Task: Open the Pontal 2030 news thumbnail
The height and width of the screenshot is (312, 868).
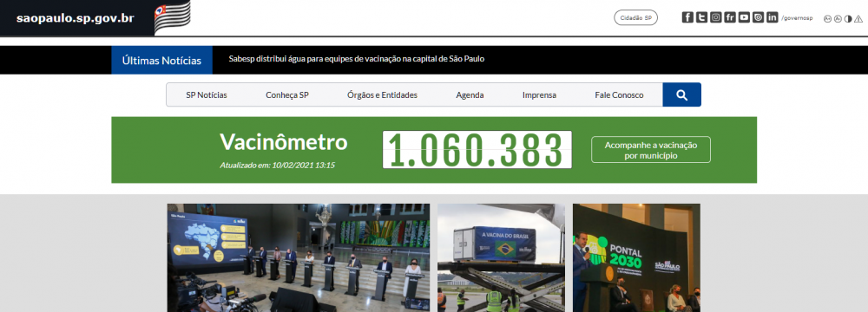Action: pos(636,257)
